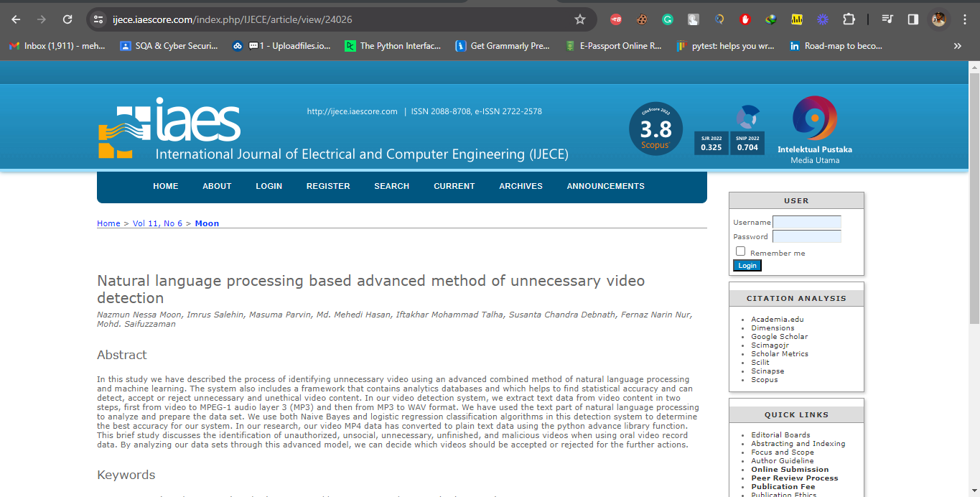The image size is (980, 497).
Task: Open the Internet Download Manager globe extension
Action: pyautogui.click(x=770, y=19)
